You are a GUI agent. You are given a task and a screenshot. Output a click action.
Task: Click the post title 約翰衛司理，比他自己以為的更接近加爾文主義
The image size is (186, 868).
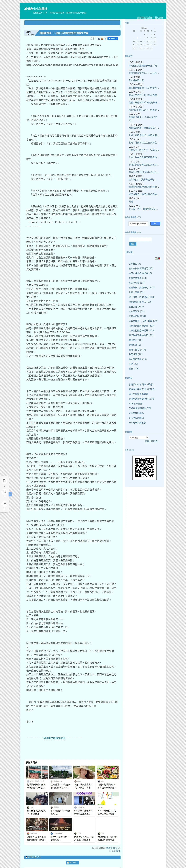click(x=64, y=33)
